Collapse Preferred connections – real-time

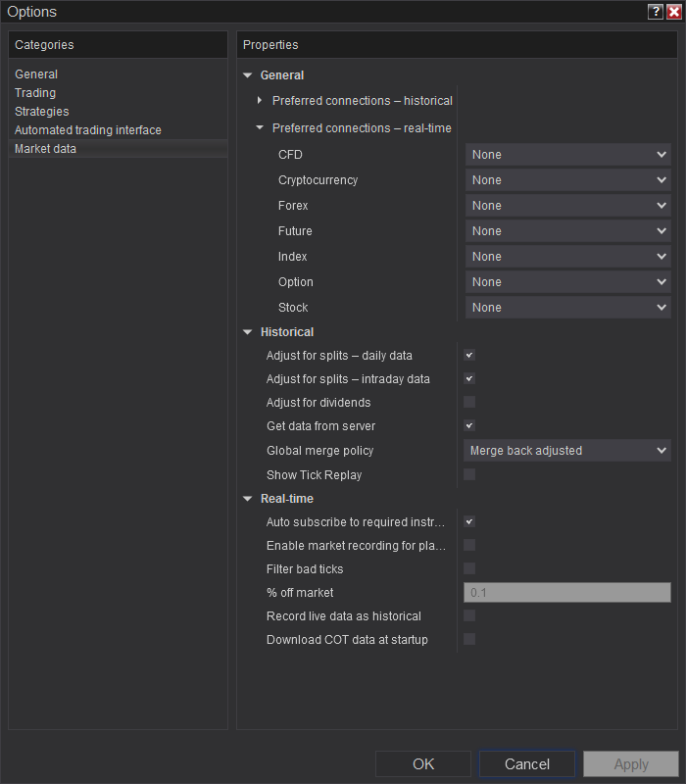(x=260, y=127)
